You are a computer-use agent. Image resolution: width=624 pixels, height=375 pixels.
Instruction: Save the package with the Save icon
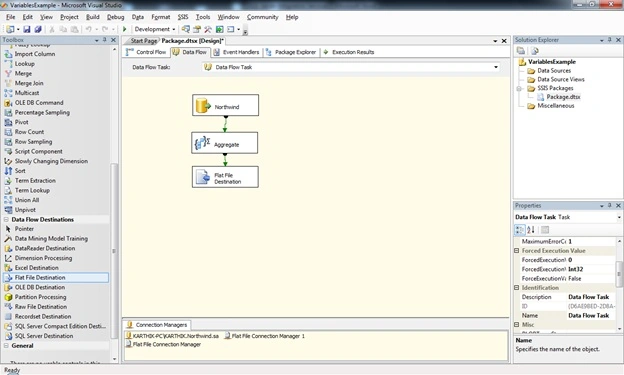[27, 29]
